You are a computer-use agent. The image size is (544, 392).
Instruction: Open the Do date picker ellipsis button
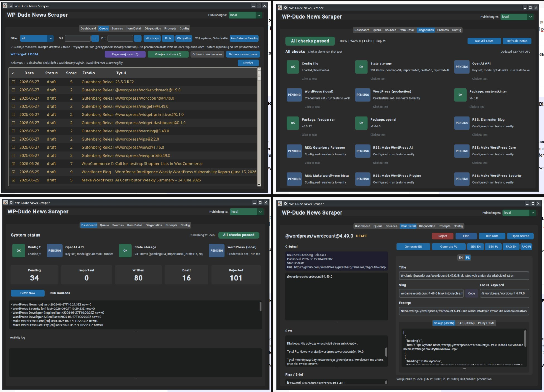[138, 38]
